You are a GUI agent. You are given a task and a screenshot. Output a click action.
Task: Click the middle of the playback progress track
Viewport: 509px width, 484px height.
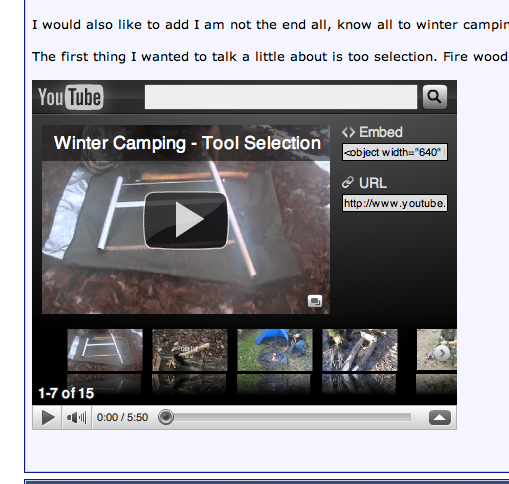289,417
